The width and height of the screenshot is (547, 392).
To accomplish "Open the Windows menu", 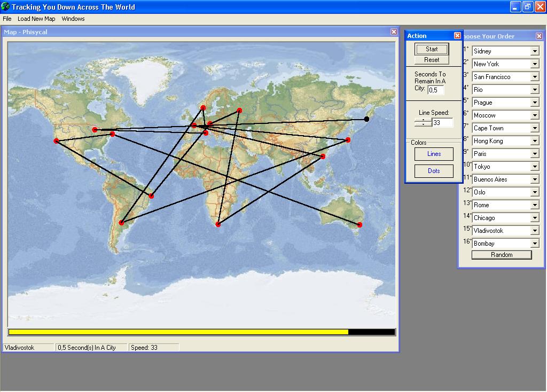I will (73, 19).
